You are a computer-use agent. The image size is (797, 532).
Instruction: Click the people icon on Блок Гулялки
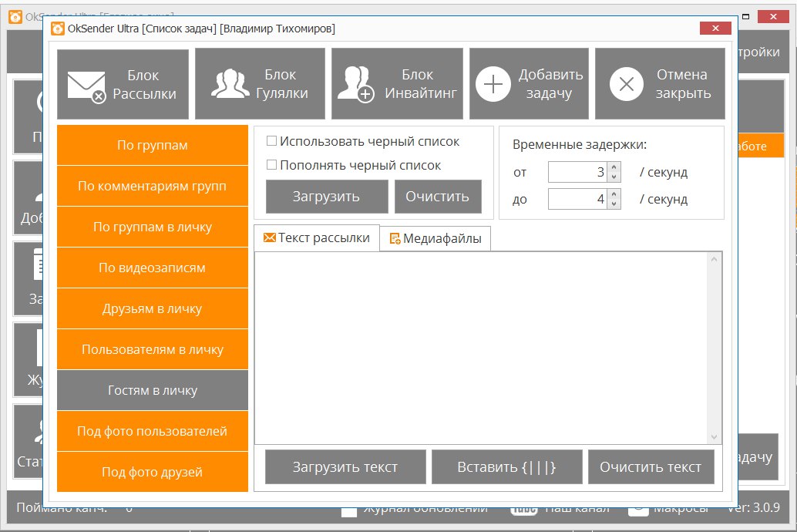pos(230,84)
